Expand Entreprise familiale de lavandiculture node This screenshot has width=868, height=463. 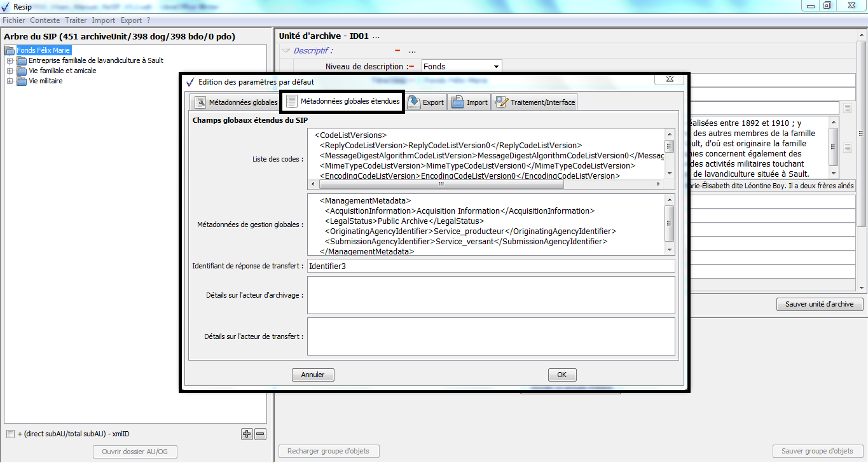[x=10, y=60]
